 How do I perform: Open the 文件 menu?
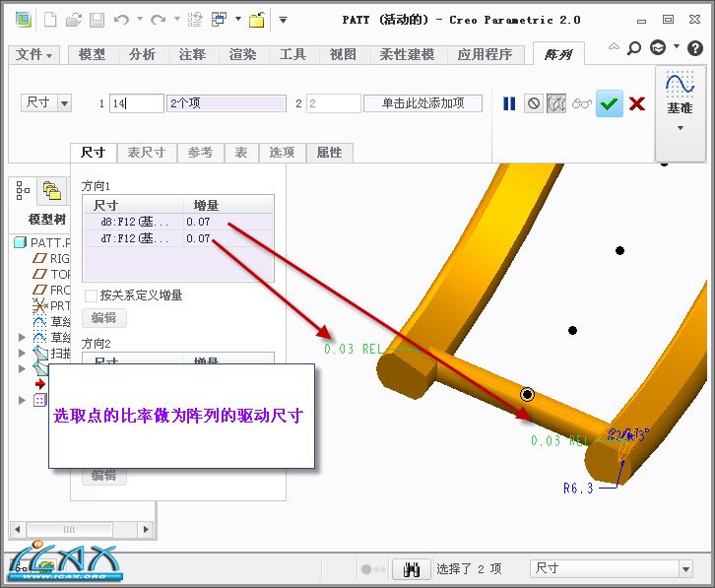pos(32,55)
